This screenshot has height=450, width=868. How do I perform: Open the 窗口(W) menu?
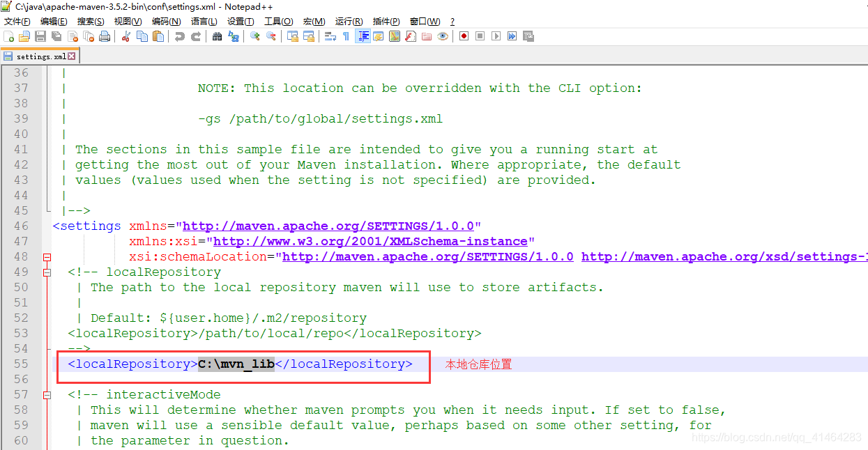coord(425,22)
